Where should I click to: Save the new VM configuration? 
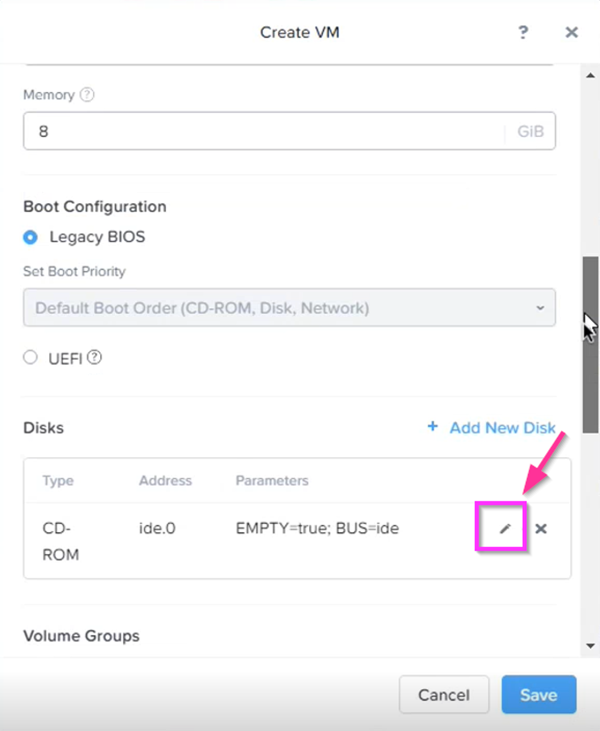[x=539, y=695]
